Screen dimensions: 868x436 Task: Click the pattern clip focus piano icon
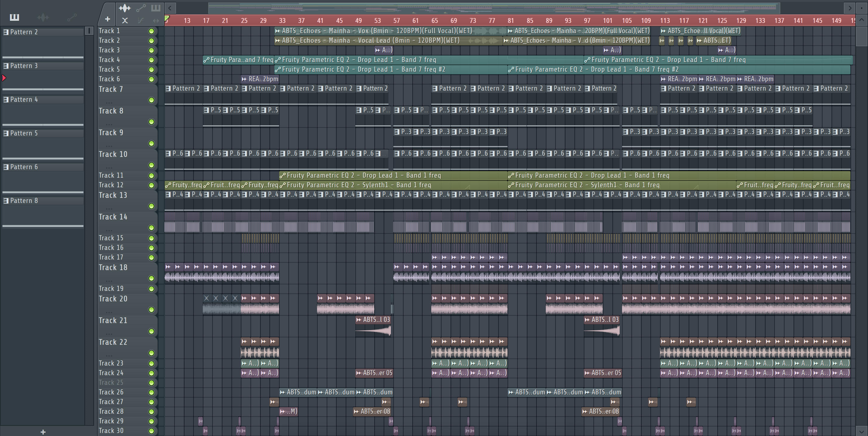coord(156,8)
